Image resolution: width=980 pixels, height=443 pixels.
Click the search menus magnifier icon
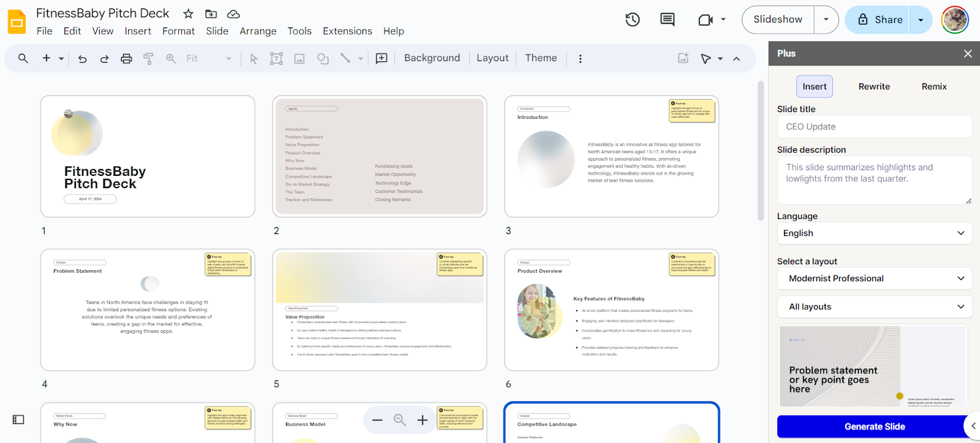click(23, 58)
